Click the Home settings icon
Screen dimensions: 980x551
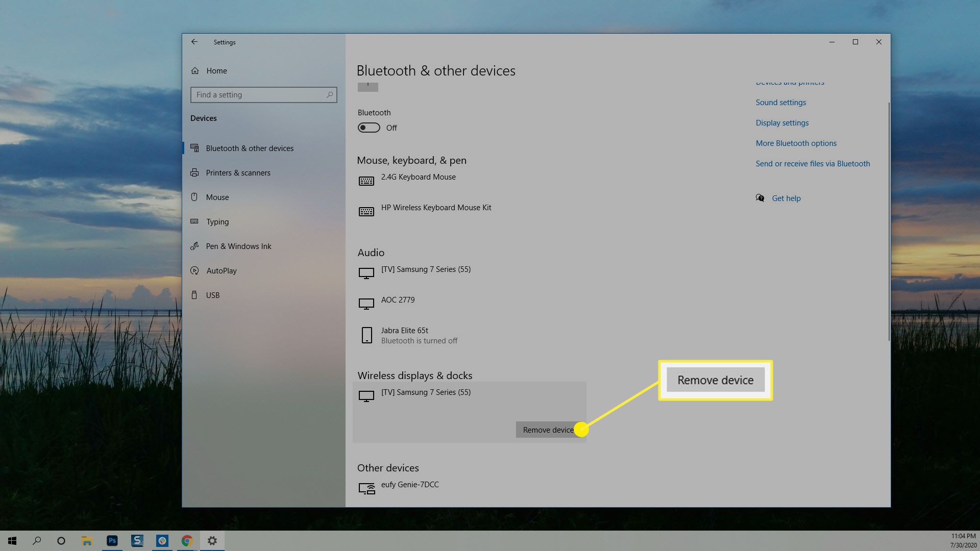tap(195, 70)
